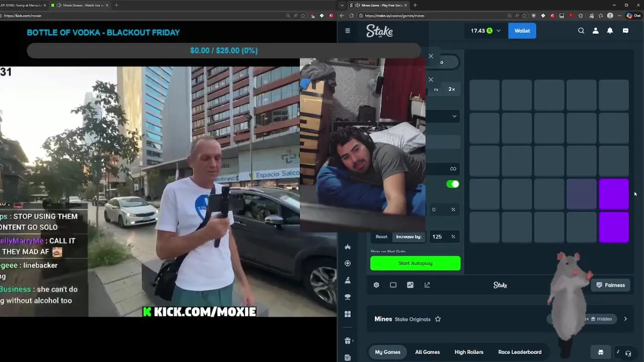The width and height of the screenshot is (644, 362).
Task: Open the Stake chat bubble icon
Action: pos(625,31)
